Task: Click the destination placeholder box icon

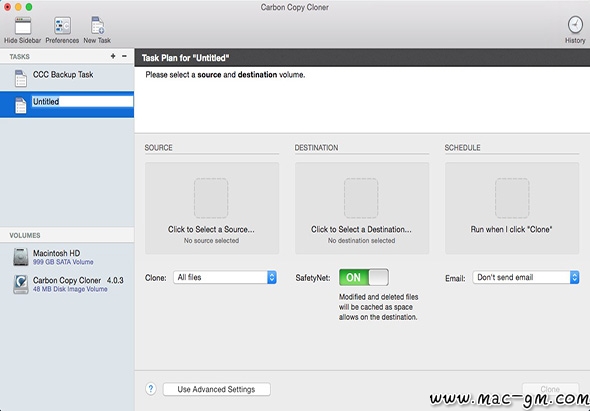Action: click(x=361, y=198)
